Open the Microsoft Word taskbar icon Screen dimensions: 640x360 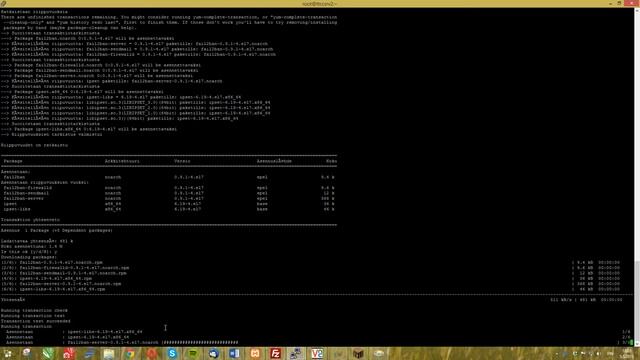(x=234, y=354)
